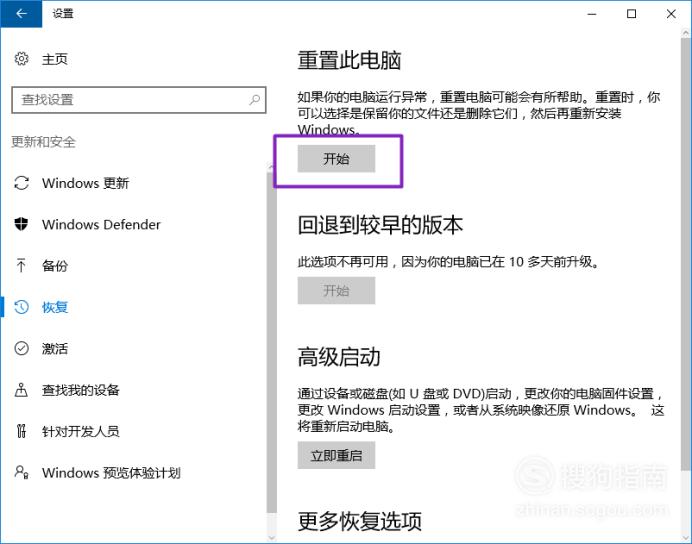Click the main pane scroll-down arrow

[x=685, y=538]
